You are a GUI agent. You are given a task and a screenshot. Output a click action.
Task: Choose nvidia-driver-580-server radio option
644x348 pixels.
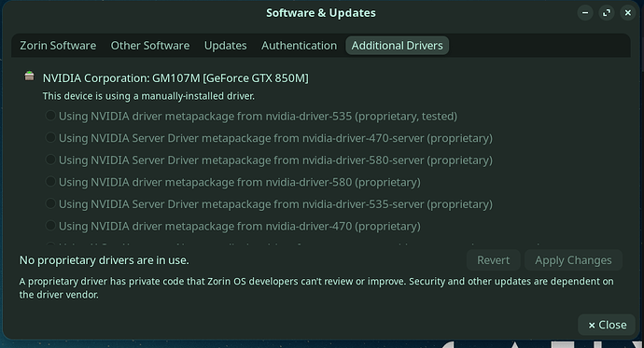(x=50, y=160)
